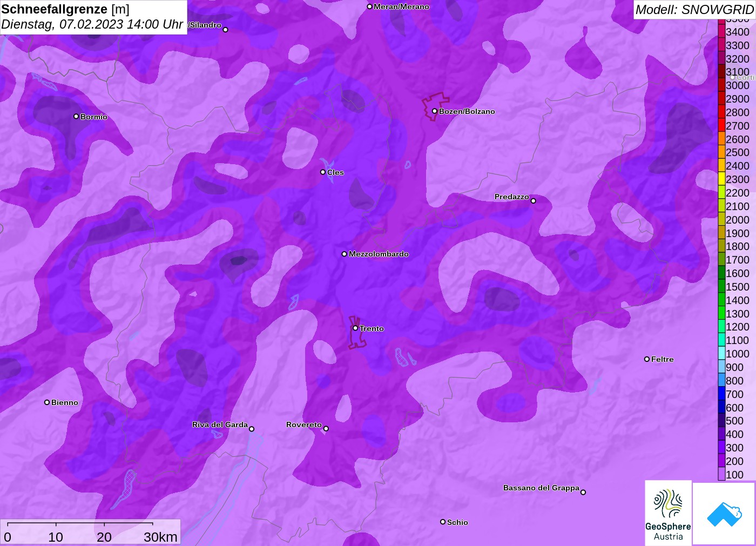Click the GeoSphere Austria logo
The width and height of the screenshot is (756, 546).
(668, 513)
